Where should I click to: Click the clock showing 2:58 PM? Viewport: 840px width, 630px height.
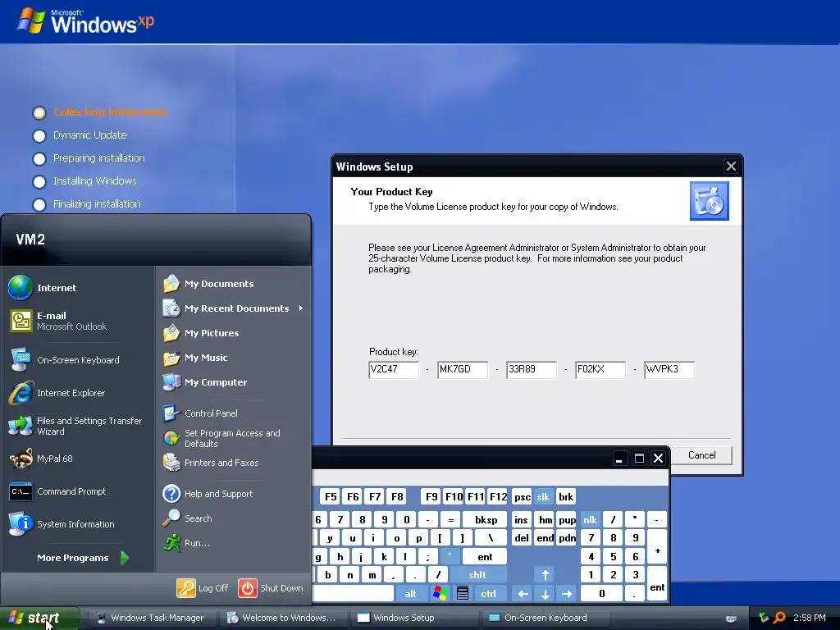pyautogui.click(x=810, y=618)
